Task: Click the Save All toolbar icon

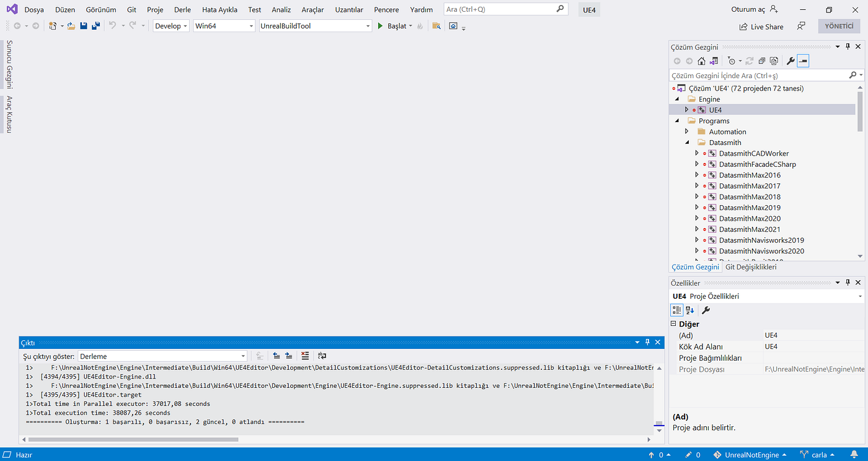Action: tap(95, 26)
